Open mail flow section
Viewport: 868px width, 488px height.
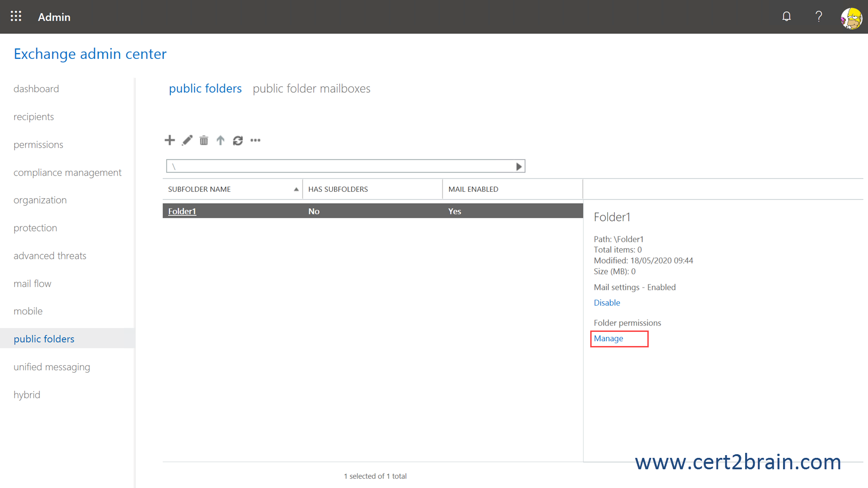32,283
